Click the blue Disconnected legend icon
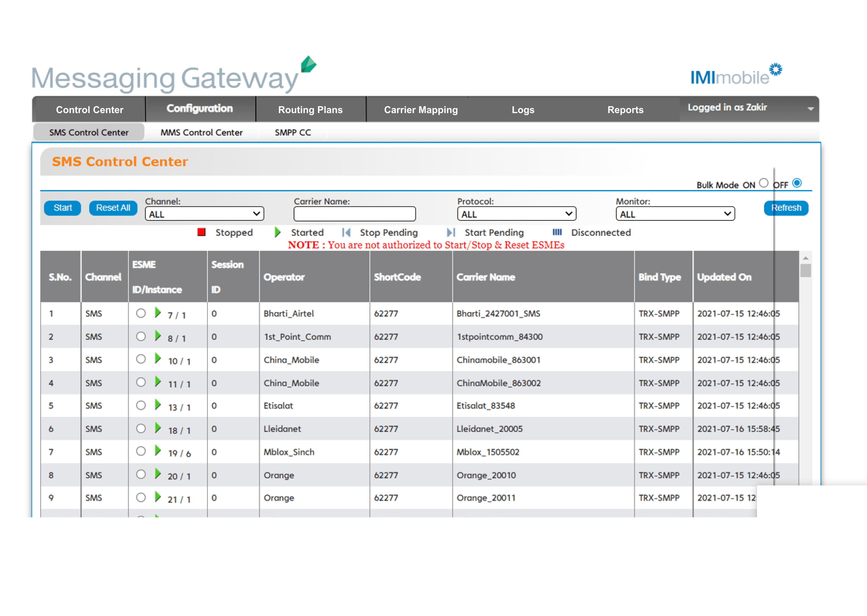The width and height of the screenshot is (867, 616). tap(557, 232)
